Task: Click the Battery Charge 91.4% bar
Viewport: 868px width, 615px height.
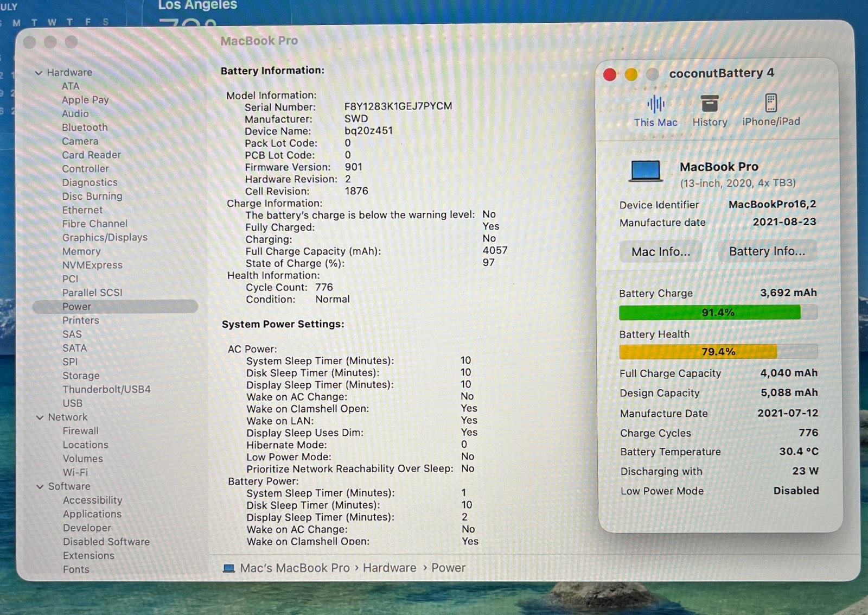Action: click(718, 313)
